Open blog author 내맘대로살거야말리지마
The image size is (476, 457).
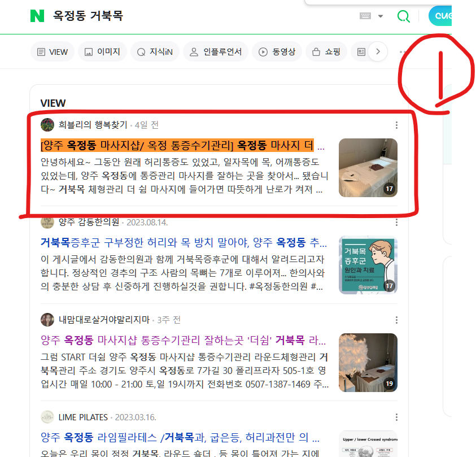[104, 320]
